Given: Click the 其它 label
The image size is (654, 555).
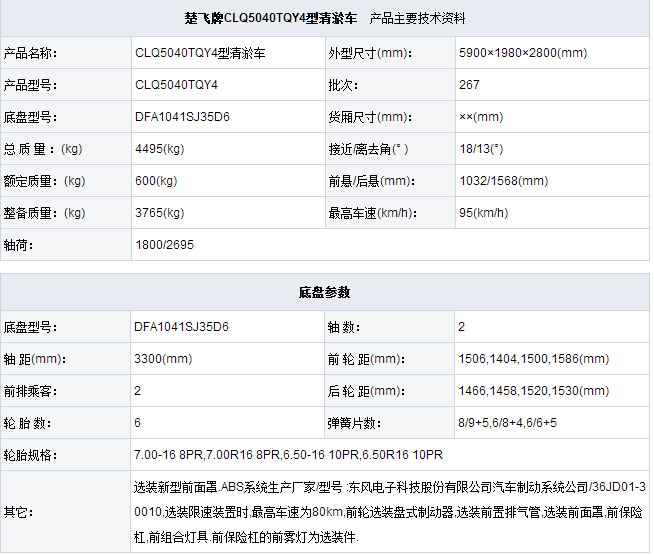Looking at the screenshot, I should coord(18,512).
